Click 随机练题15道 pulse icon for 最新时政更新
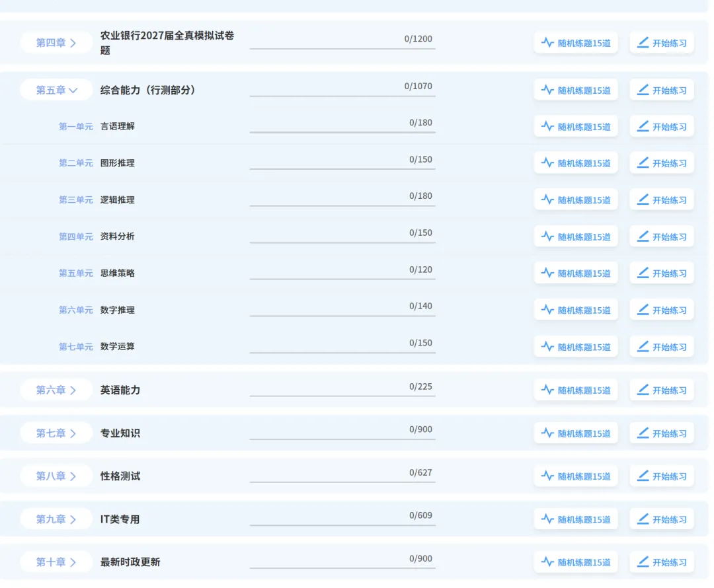This screenshot has height=588, width=714. tap(547, 562)
